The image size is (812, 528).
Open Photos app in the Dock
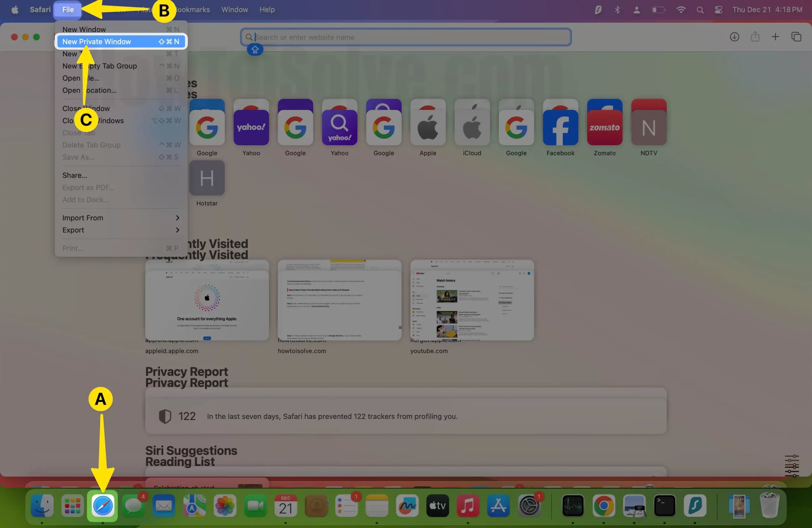225,505
